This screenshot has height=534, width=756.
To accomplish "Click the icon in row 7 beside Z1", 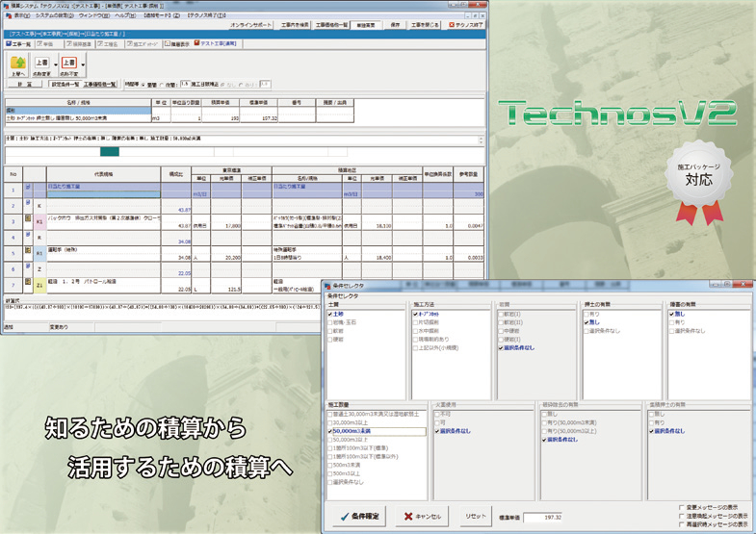I will pyautogui.click(x=28, y=281).
